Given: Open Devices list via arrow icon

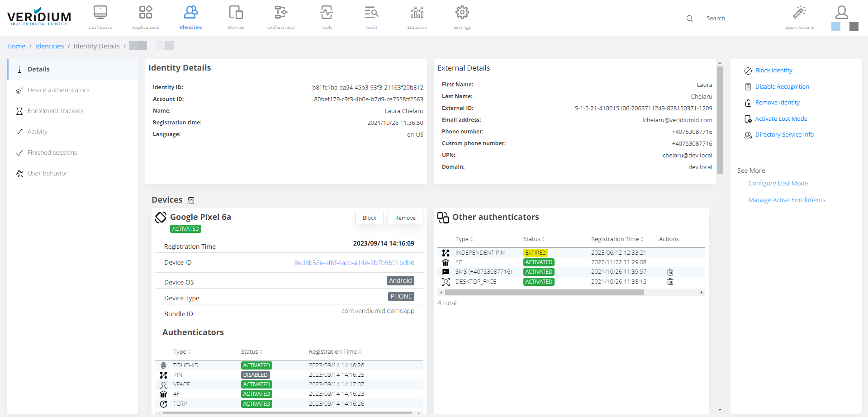Looking at the screenshot, I should [x=191, y=200].
